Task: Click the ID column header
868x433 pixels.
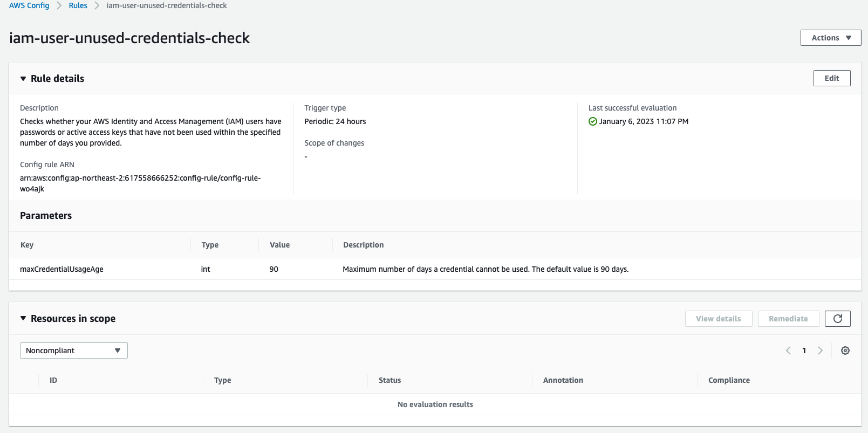Action: 53,380
